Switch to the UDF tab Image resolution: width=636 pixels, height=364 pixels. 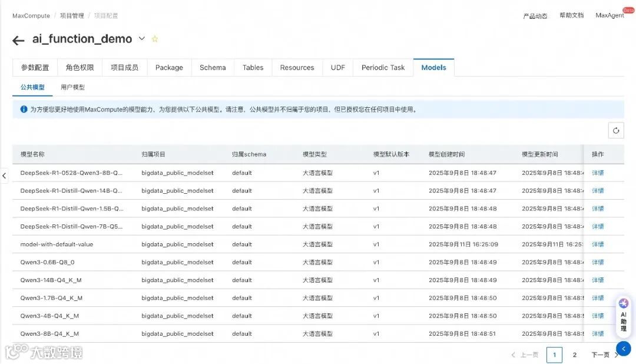(338, 67)
